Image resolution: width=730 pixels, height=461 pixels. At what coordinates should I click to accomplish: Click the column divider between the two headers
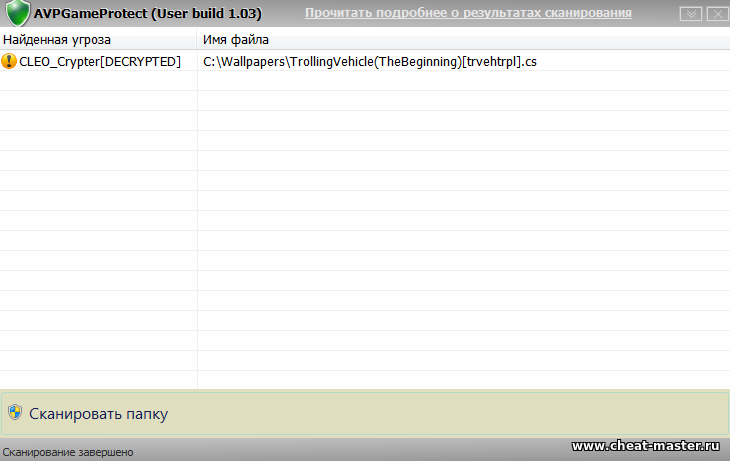197,39
